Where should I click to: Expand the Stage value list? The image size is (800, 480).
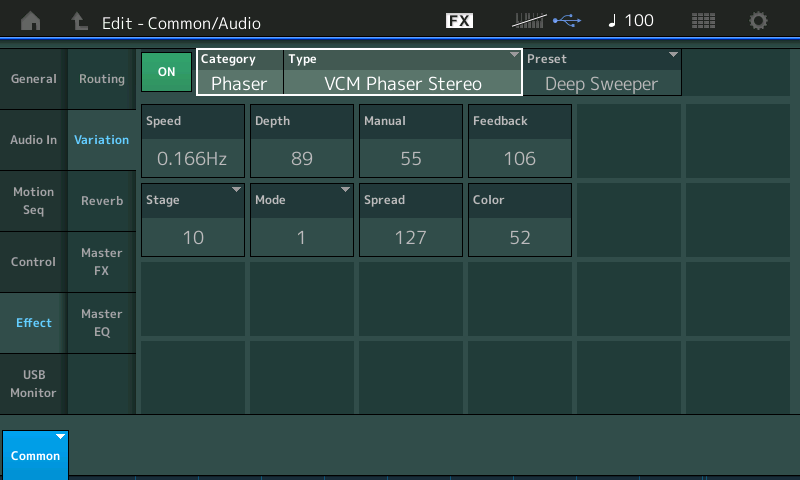[x=193, y=220]
